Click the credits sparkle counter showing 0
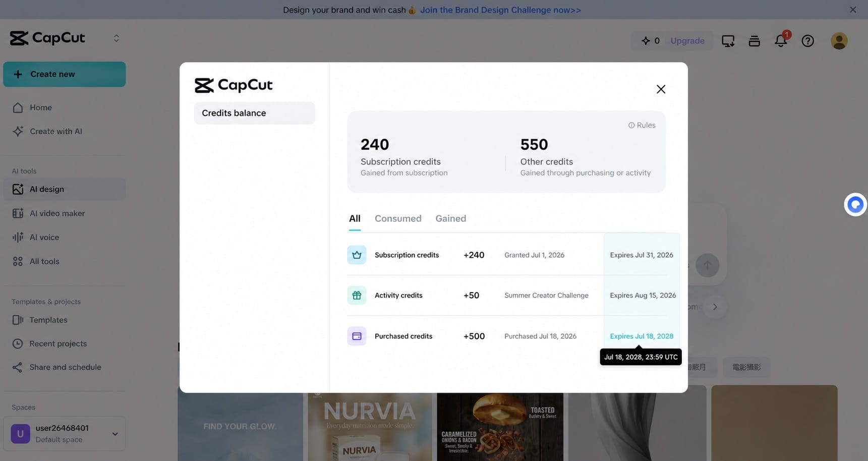This screenshot has width=868, height=461. 650,41
